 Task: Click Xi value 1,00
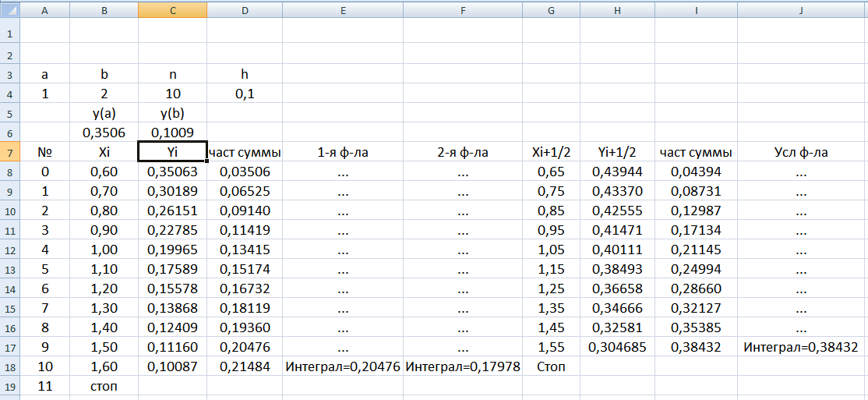pos(104,250)
